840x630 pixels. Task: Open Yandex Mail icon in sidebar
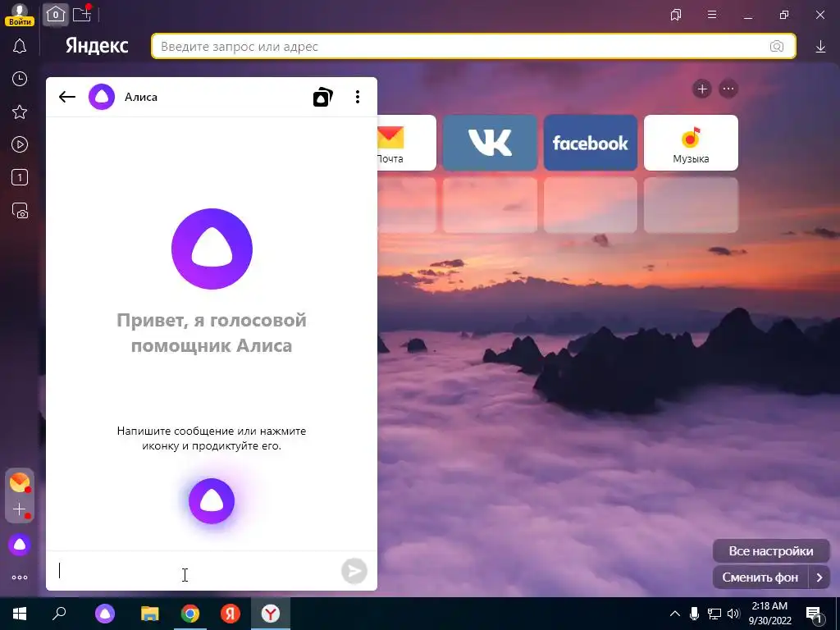(20, 482)
